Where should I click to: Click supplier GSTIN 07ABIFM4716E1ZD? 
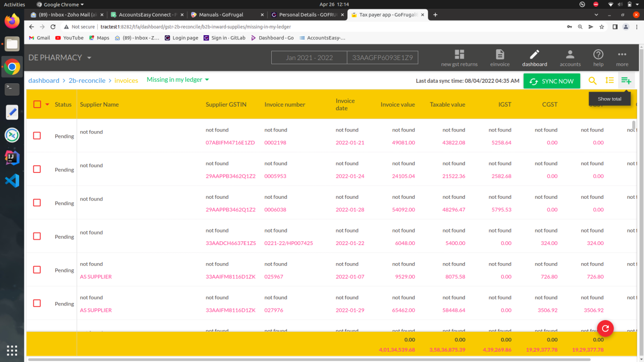pos(230,142)
